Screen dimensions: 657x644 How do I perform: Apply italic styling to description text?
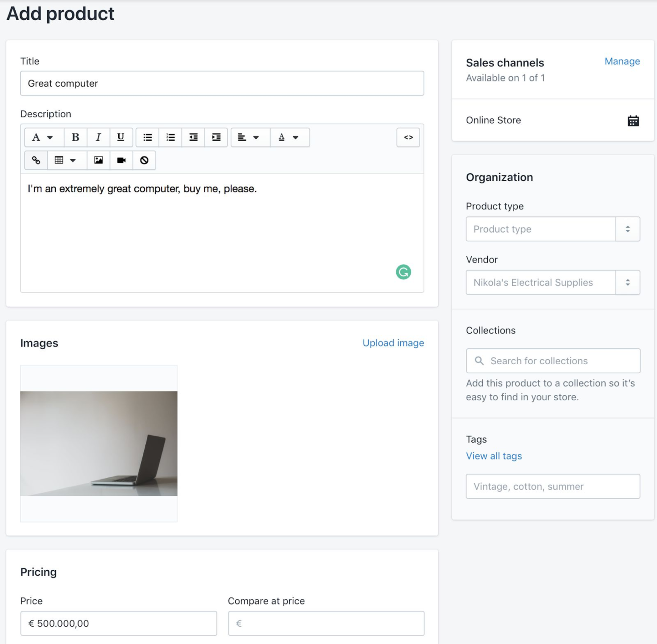98,137
